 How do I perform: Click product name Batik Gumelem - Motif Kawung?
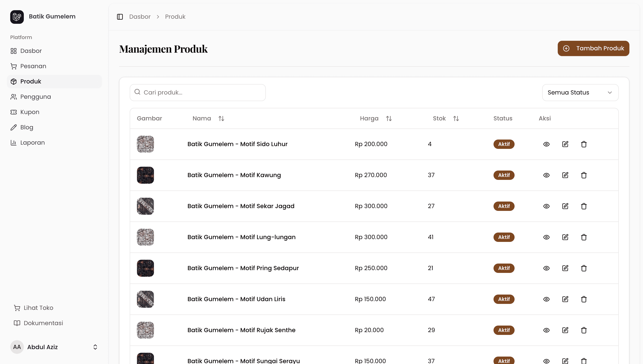[x=234, y=175]
